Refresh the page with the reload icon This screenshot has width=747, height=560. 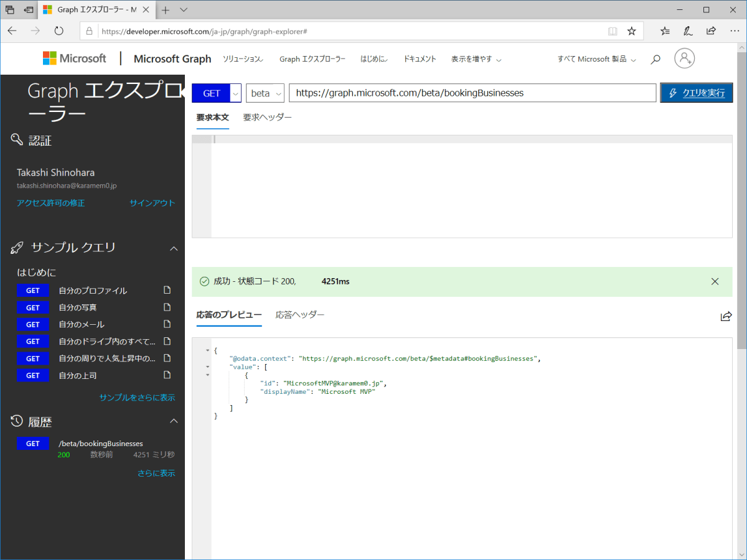pyautogui.click(x=59, y=30)
